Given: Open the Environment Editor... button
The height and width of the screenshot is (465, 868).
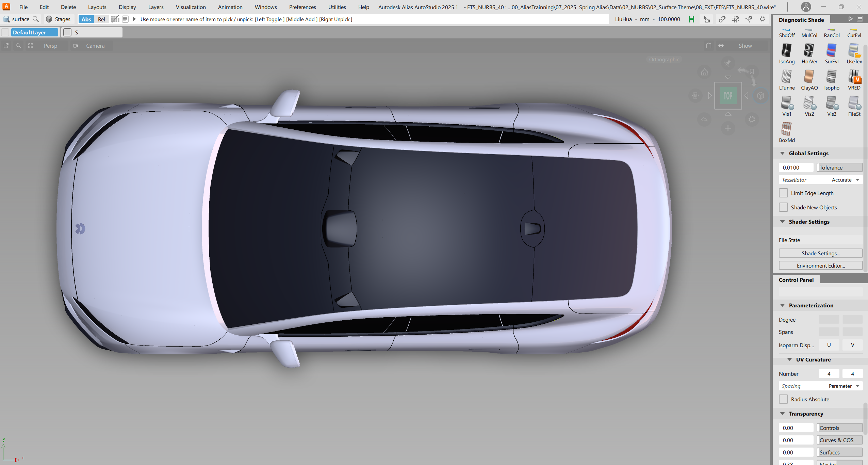Looking at the screenshot, I should (x=820, y=266).
